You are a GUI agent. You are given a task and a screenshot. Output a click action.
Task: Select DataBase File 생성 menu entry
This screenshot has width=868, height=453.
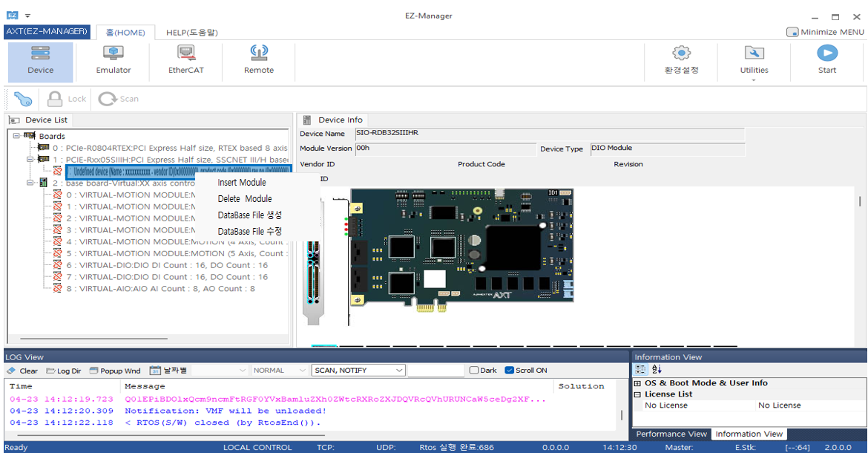tap(250, 215)
